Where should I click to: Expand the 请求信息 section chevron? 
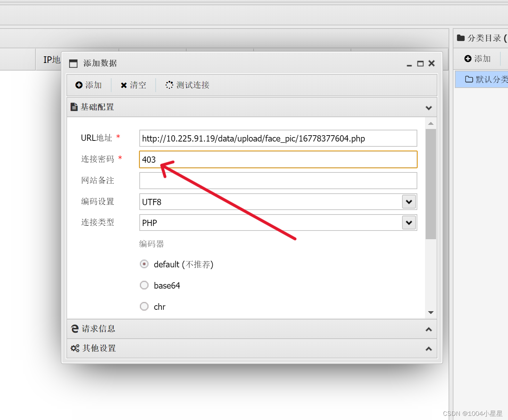(x=429, y=329)
